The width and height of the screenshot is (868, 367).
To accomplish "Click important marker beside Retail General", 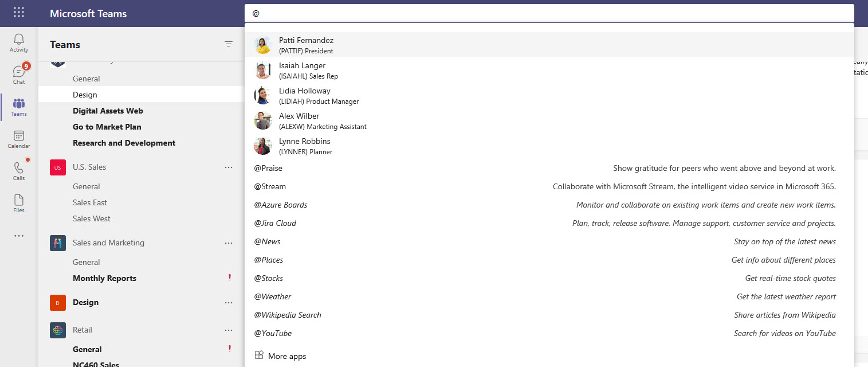I will coord(230,349).
